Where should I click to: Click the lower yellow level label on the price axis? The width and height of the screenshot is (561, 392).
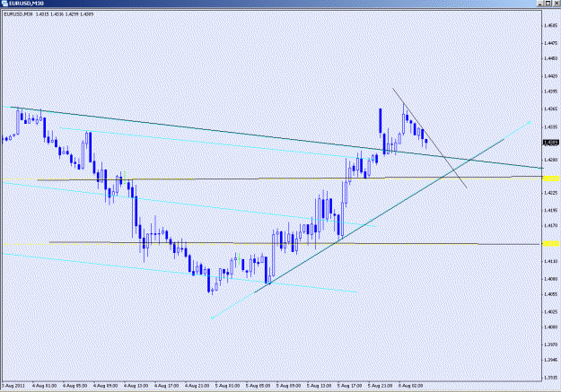click(x=551, y=244)
